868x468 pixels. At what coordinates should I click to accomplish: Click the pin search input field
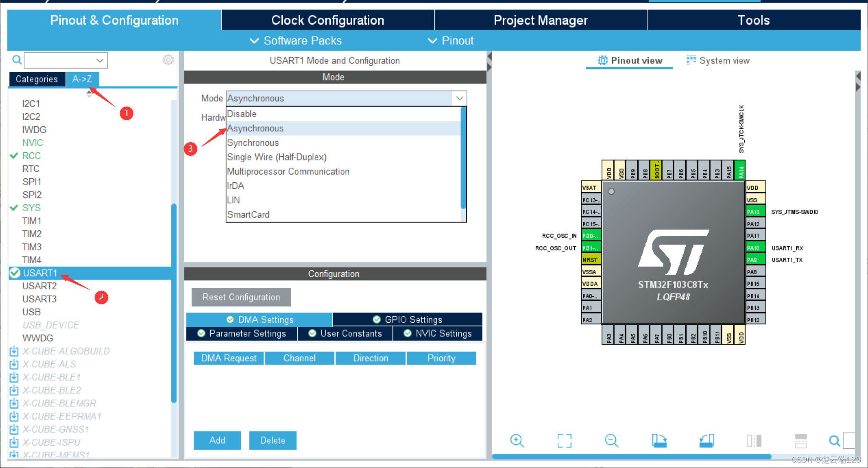click(849, 441)
